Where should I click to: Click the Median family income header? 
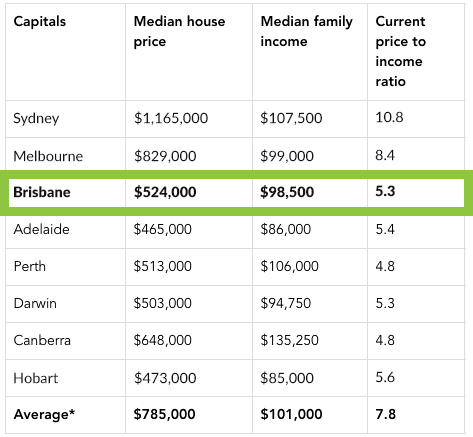pos(306,31)
